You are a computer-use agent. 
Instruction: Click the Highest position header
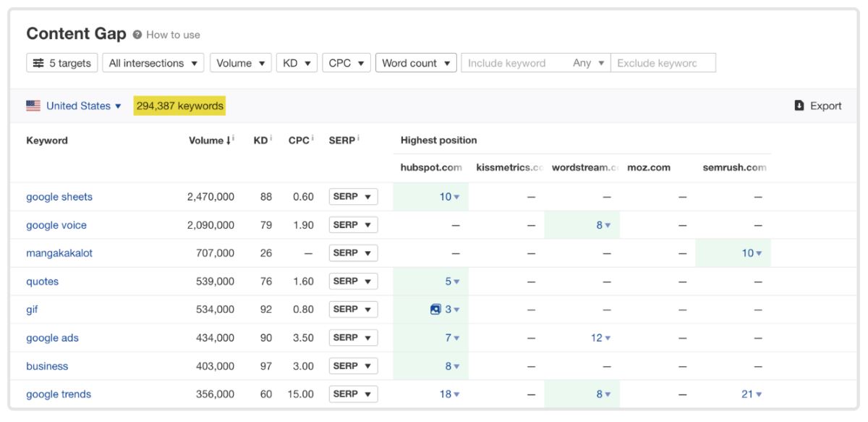point(438,140)
